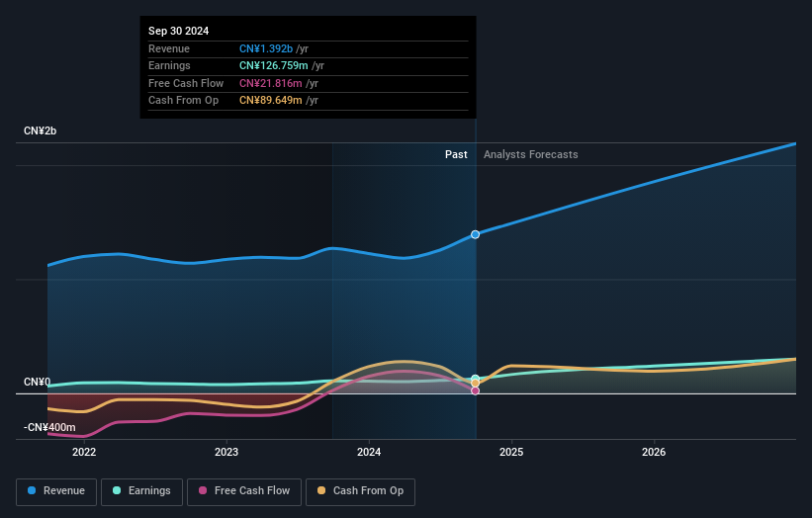Click the 'Sep 30 2024' tooltip date
This screenshot has width=812, height=518.
click(179, 31)
